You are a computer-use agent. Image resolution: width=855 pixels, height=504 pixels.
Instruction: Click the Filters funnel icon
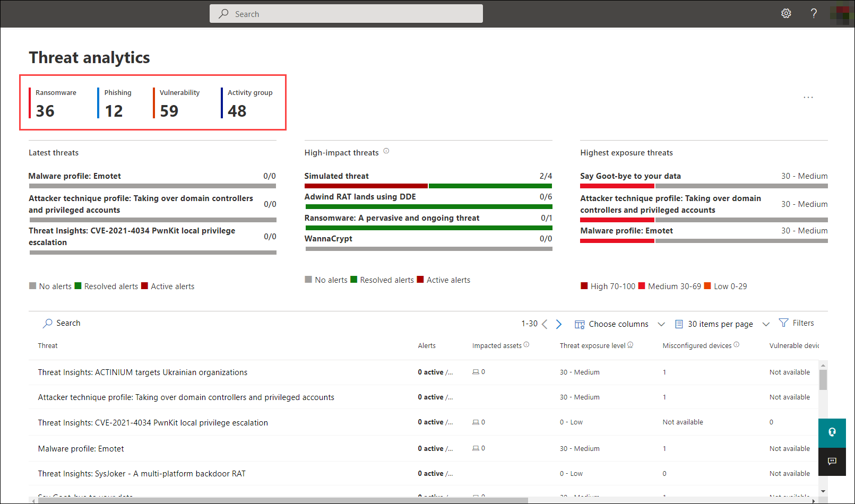[x=783, y=323]
